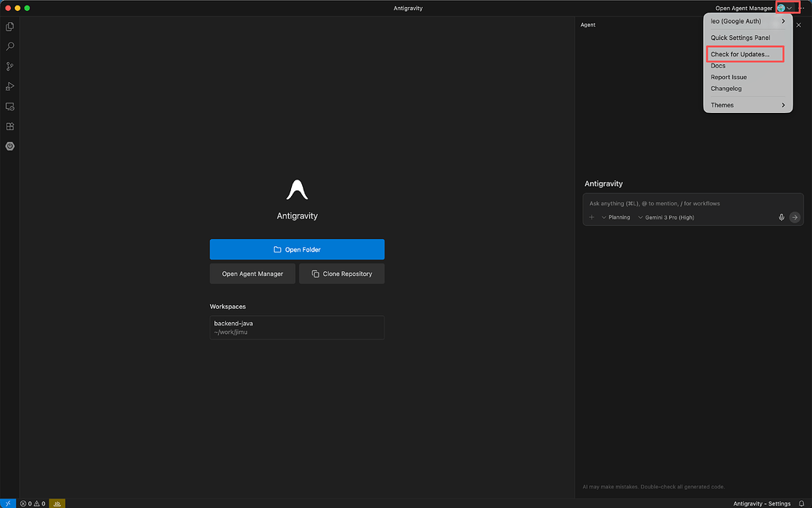Click the Workspaces heading
812x508 pixels.
click(x=228, y=307)
